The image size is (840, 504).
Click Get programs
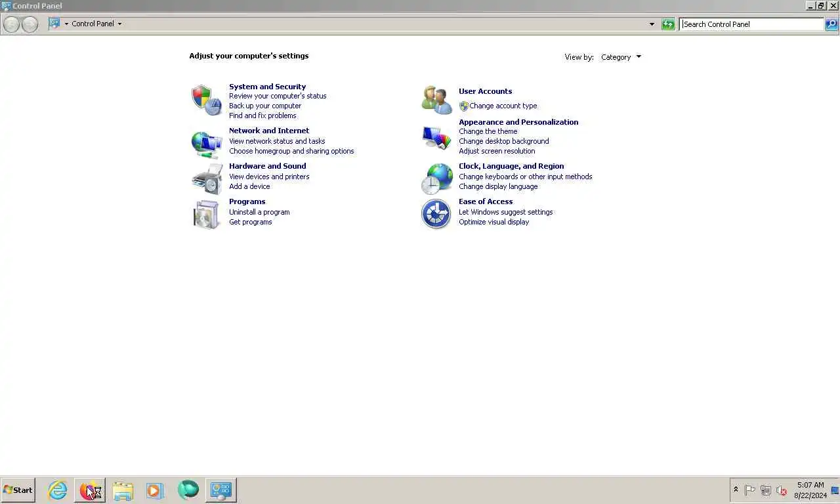[x=250, y=222]
